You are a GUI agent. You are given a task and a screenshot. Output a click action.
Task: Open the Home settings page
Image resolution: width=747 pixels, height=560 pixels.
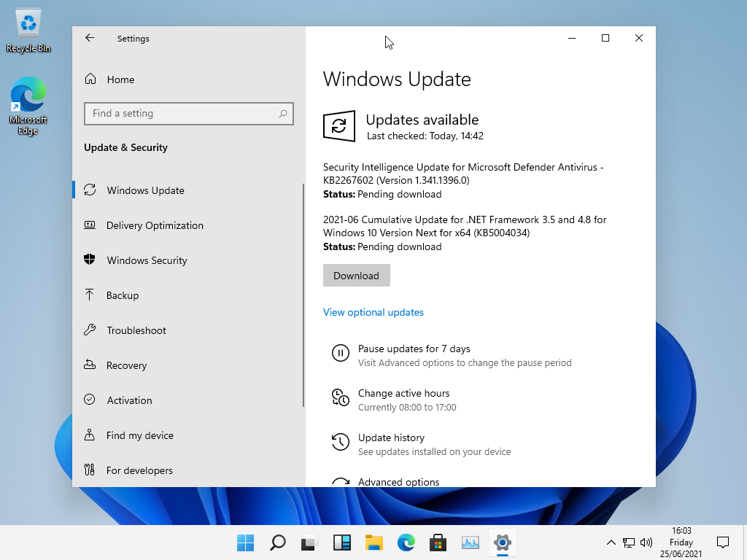120,79
